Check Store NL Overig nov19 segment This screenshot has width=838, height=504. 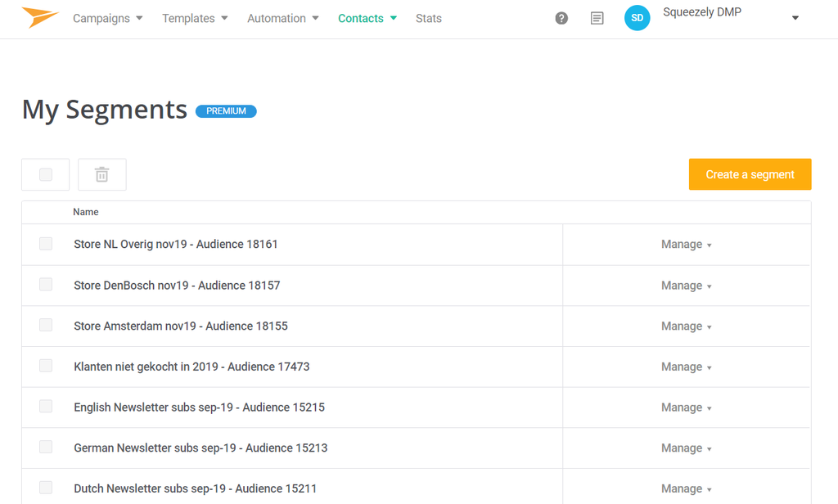(46, 244)
